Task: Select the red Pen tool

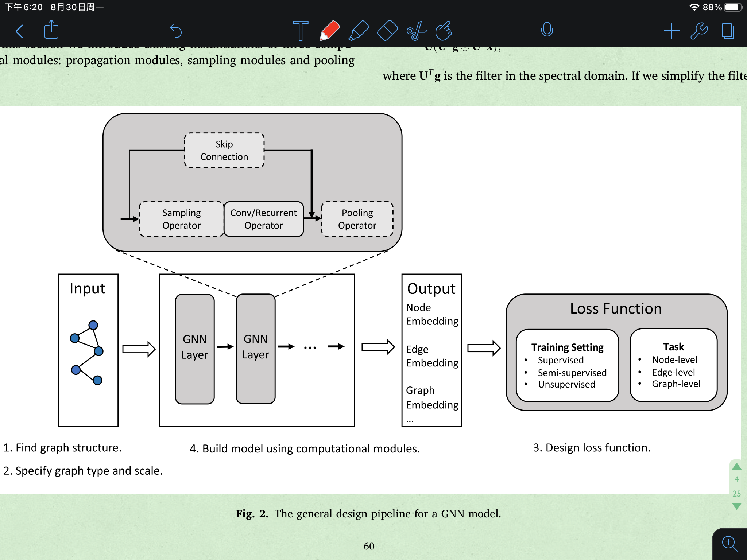Action: [329, 31]
